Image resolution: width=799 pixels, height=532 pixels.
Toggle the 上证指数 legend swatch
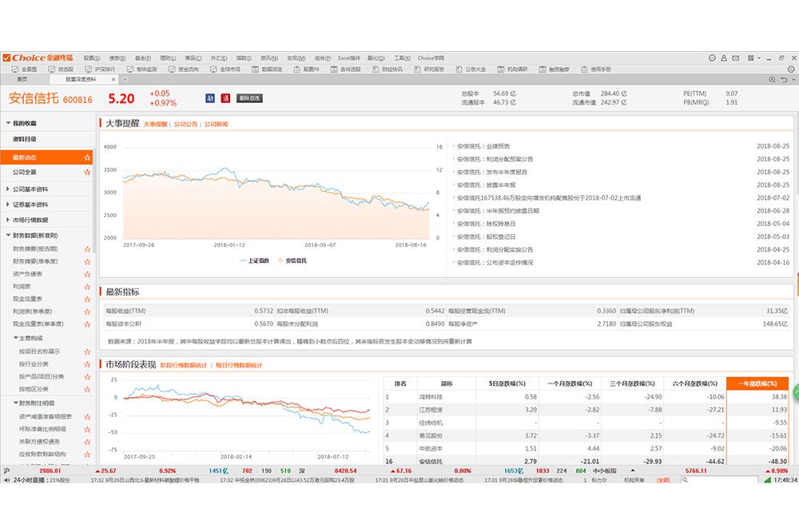(x=243, y=260)
